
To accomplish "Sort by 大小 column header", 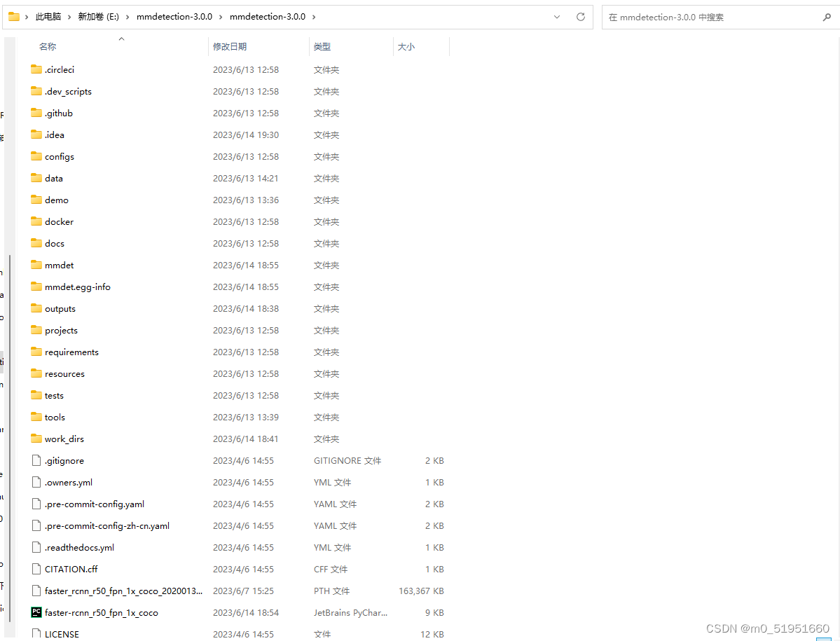I will coord(406,47).
